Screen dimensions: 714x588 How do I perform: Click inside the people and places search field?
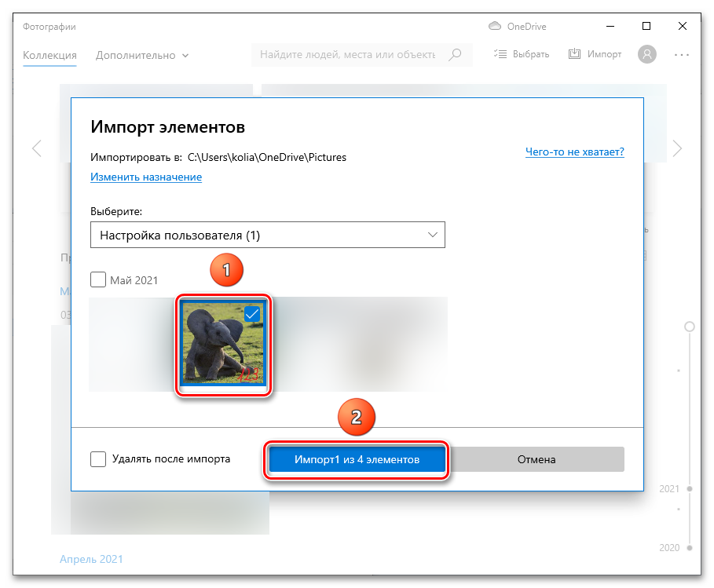(x=347, y=55)
